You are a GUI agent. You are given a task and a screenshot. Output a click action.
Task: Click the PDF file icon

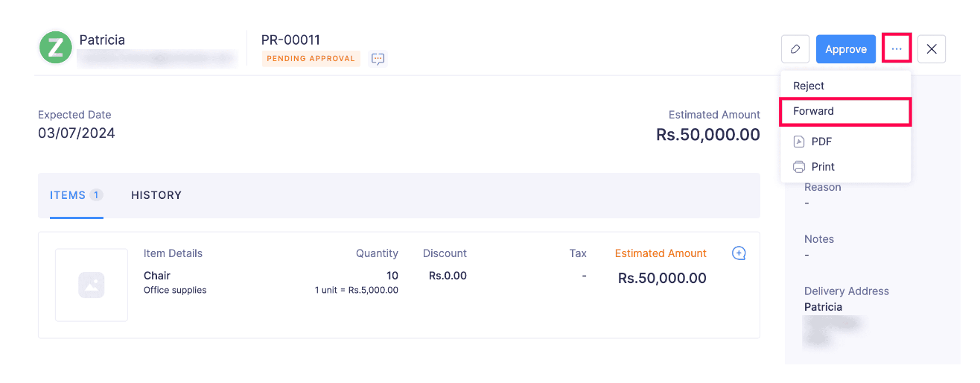pos(799,142)
